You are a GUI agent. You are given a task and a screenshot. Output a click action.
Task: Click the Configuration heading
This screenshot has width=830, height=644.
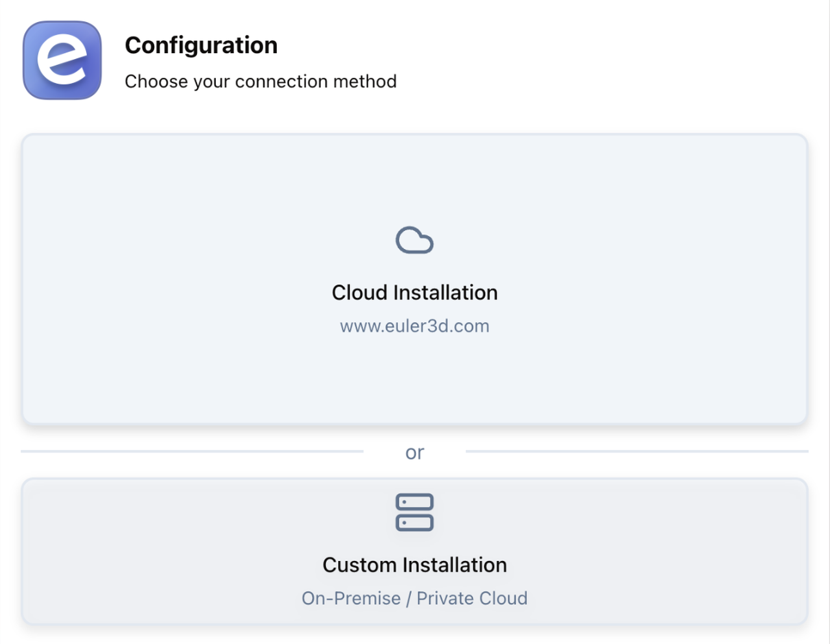point(201,45)
